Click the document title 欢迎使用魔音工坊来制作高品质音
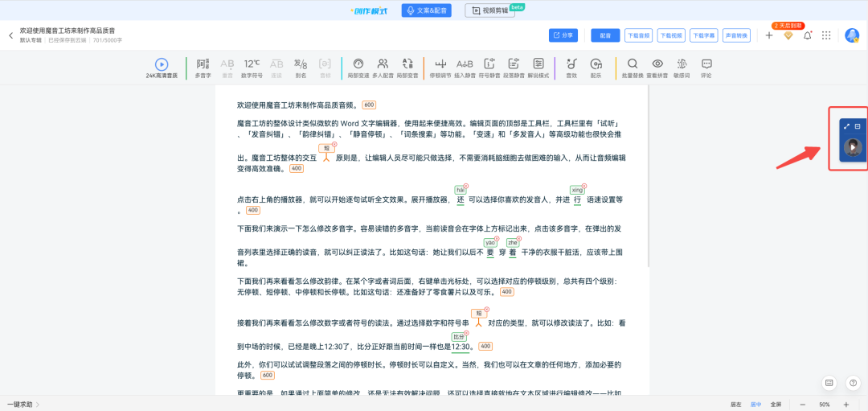868x411 pixels. click(x=68, y=31)
